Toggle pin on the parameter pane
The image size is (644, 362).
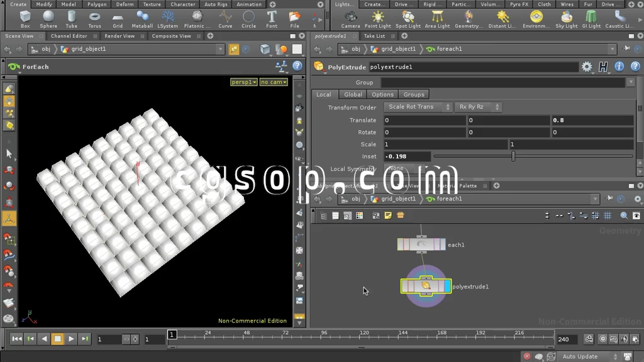[626, 48]
